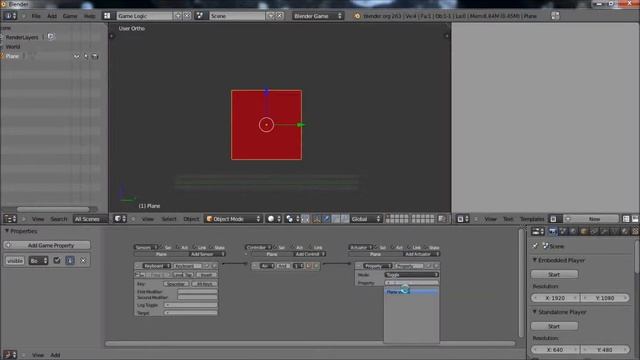The height and width of the screenshot is (360, 640).
Task: Open the Help menu
Action: pyautogui.click(x=89, y=16)
